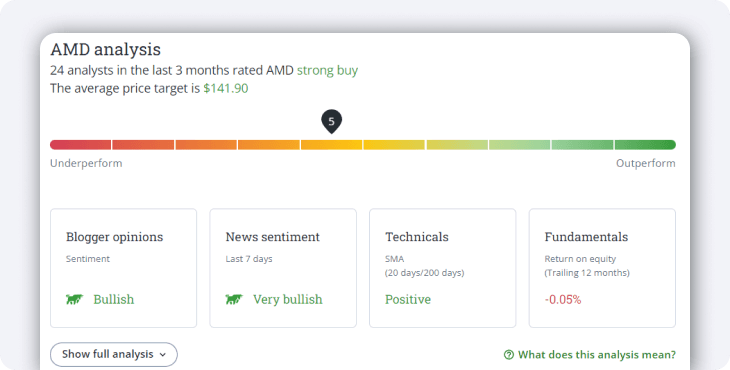The image size is (730, 370).
Task: Click the yellow-orange segment under the marker
Action: 331,145
